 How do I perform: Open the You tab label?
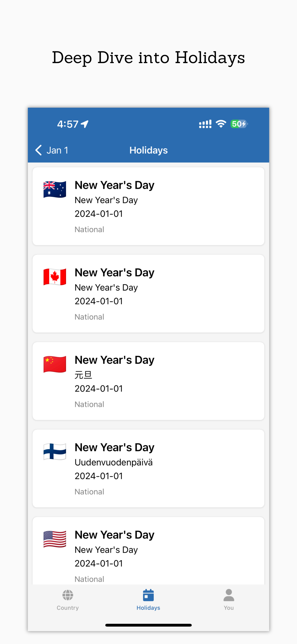pos(229,608)
